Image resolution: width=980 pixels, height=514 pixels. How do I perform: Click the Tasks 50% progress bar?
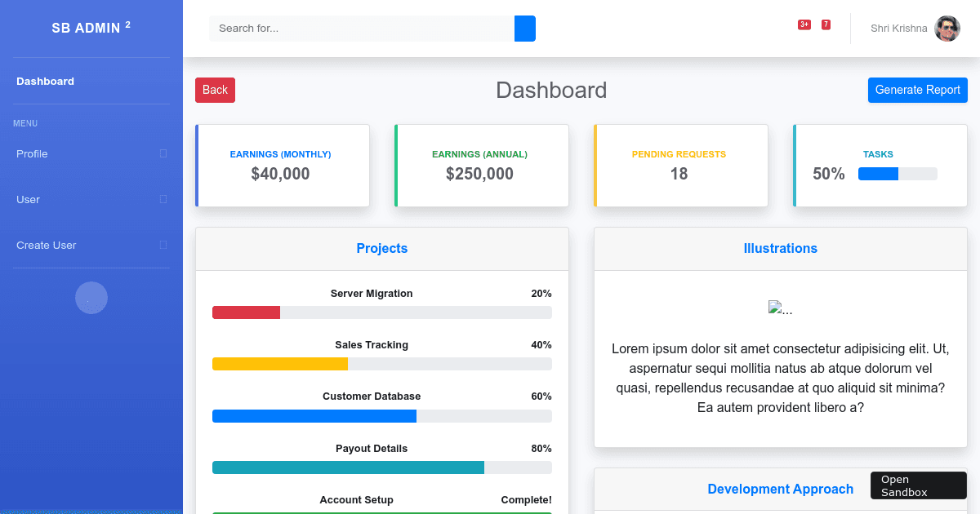pyautogui.click(x=897, y=174)
